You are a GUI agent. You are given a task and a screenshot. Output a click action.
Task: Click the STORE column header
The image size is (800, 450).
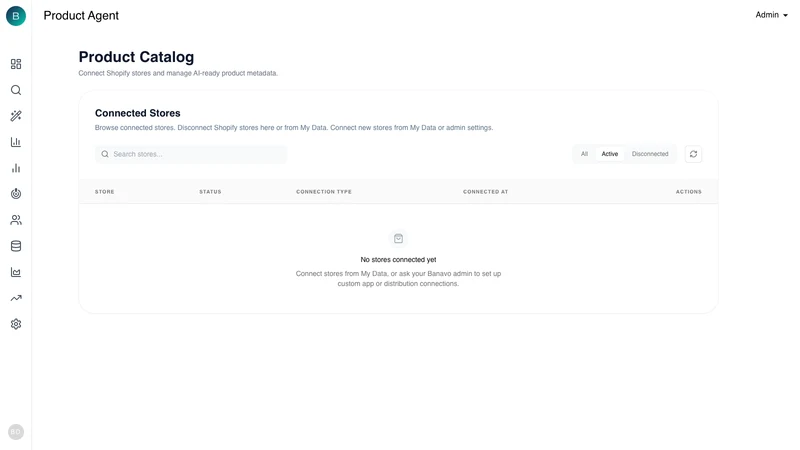pyautogui.click(x=105, y=192)
